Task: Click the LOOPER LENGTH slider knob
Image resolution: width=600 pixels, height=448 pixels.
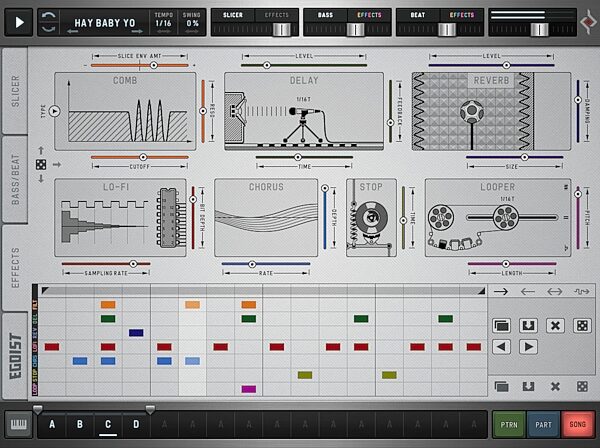Action: (x=505, y=264)
